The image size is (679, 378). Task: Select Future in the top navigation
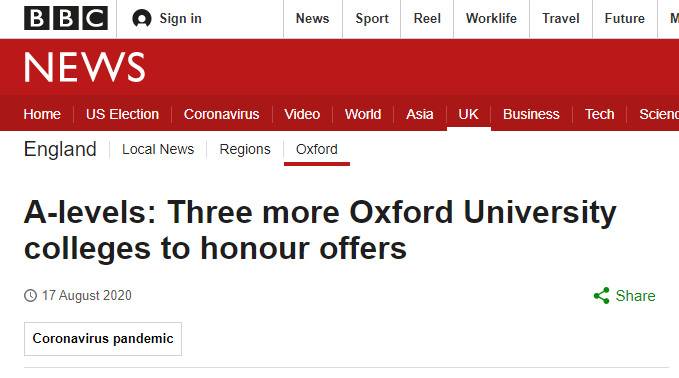pos(624,19)
